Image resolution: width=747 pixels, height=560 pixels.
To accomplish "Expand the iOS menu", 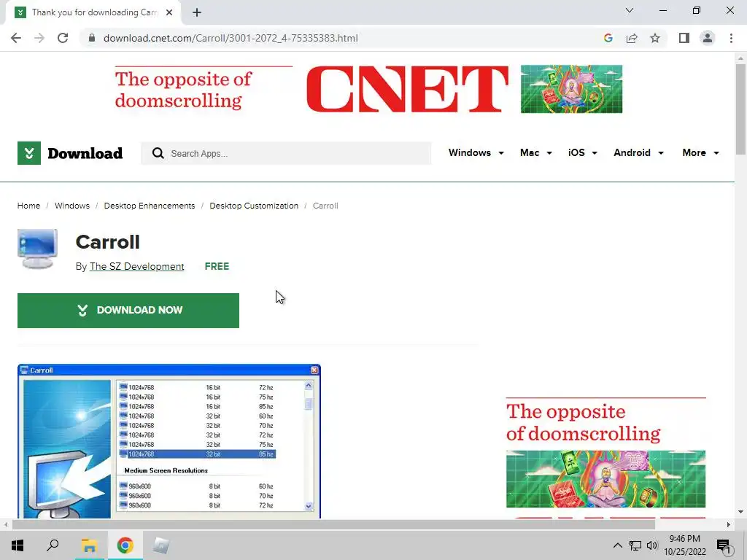I will pyautogui.click(x=583, y=153).
